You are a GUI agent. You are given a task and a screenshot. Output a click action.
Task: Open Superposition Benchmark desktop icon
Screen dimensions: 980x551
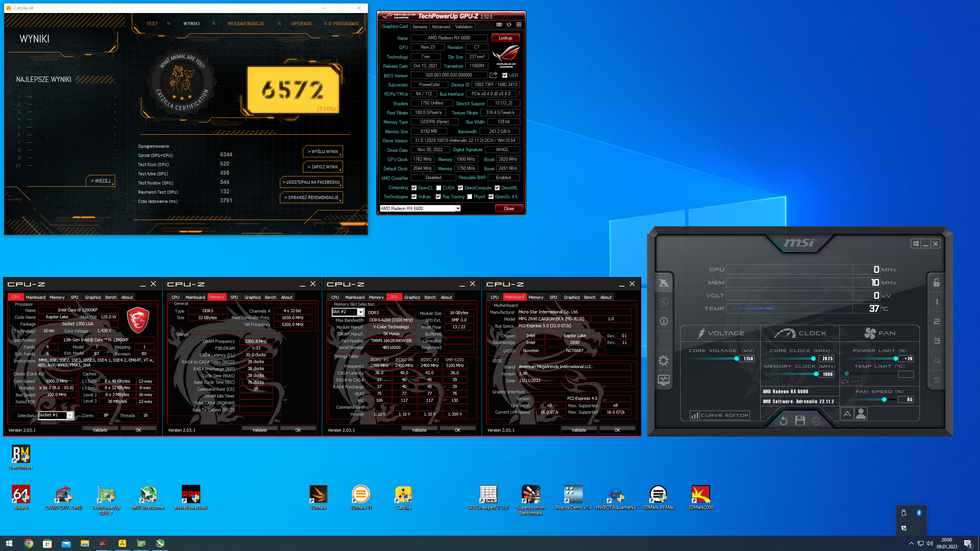pos(531,500)
